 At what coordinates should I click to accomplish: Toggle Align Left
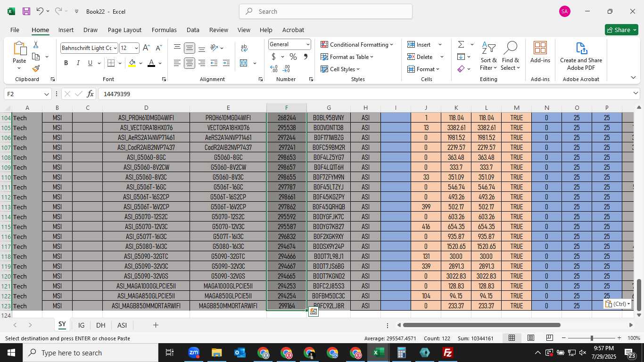pos(177,63)
